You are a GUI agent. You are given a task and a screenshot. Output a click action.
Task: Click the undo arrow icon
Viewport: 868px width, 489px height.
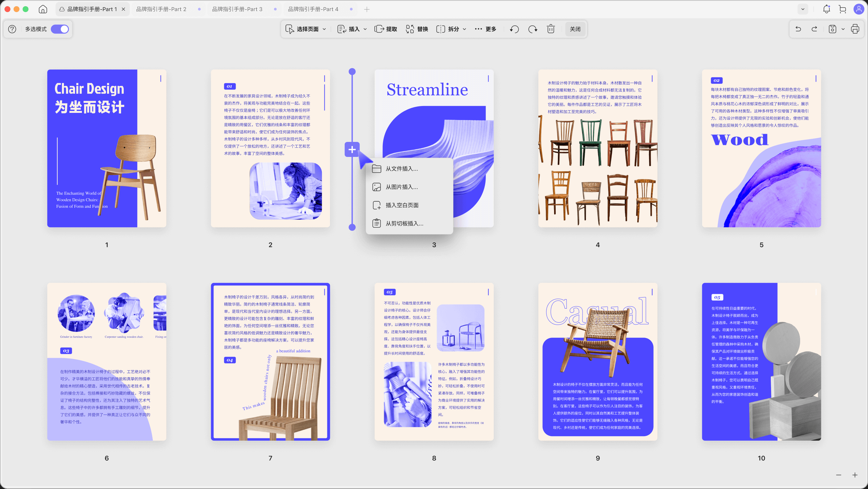(798, 29)
